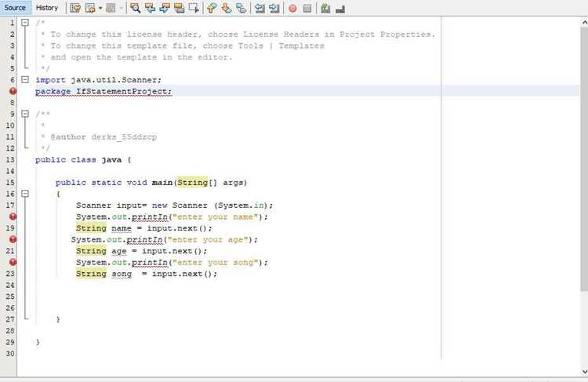Click "To change this template file" comment line
The image size is (588, 382).
click(182, 45)
